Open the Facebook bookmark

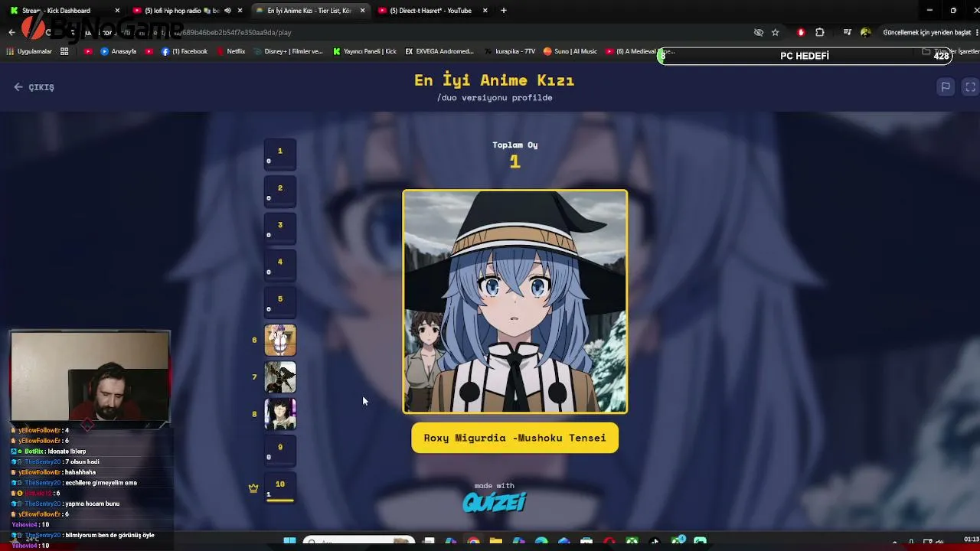(x=185, y=51)
